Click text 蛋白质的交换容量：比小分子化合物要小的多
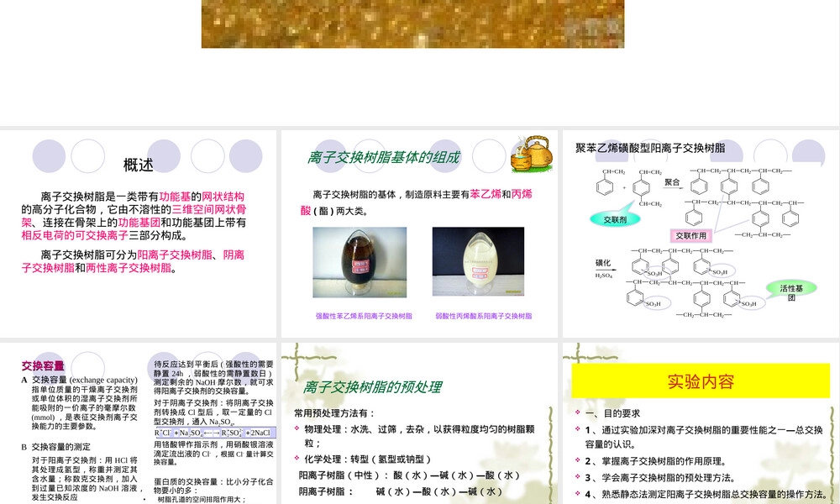Viewport: 840px width, 504px height. pyautogui.click(x=213, y=486)
